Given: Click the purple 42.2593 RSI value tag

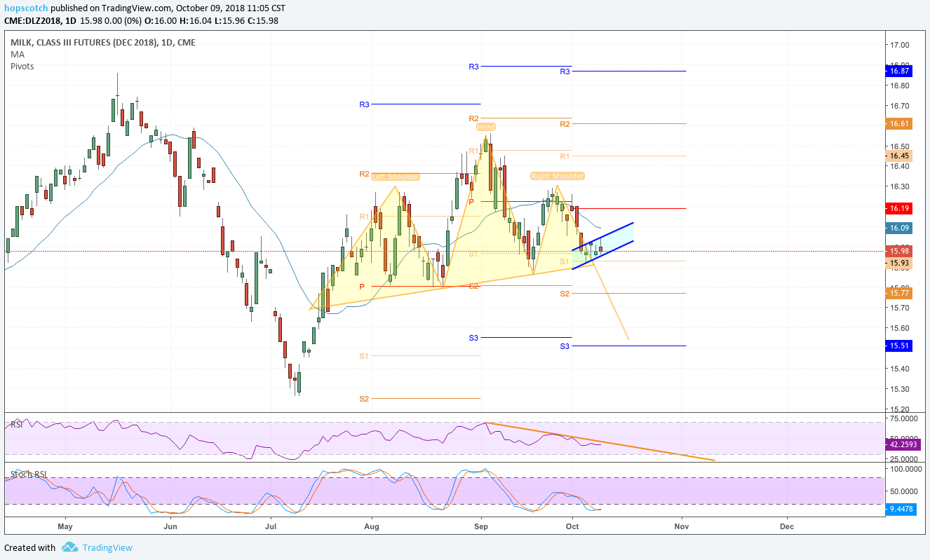Looking at the screenshot, I should pyautogui.click(x=903, y=444).
